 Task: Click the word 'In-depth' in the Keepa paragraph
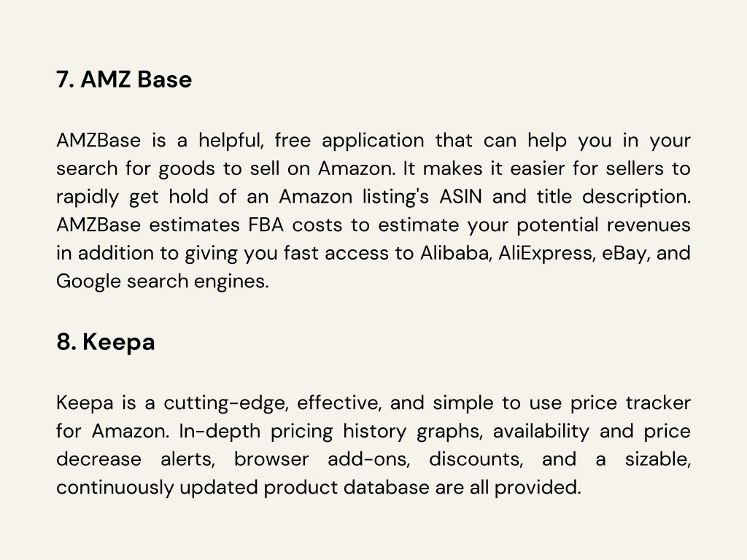(x=220, y=432)
